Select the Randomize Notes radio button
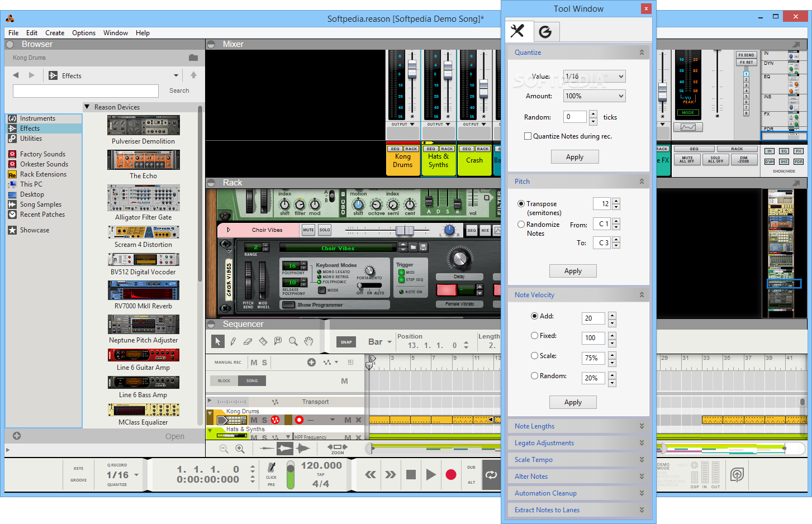812x524 pixels. (521, 225)
